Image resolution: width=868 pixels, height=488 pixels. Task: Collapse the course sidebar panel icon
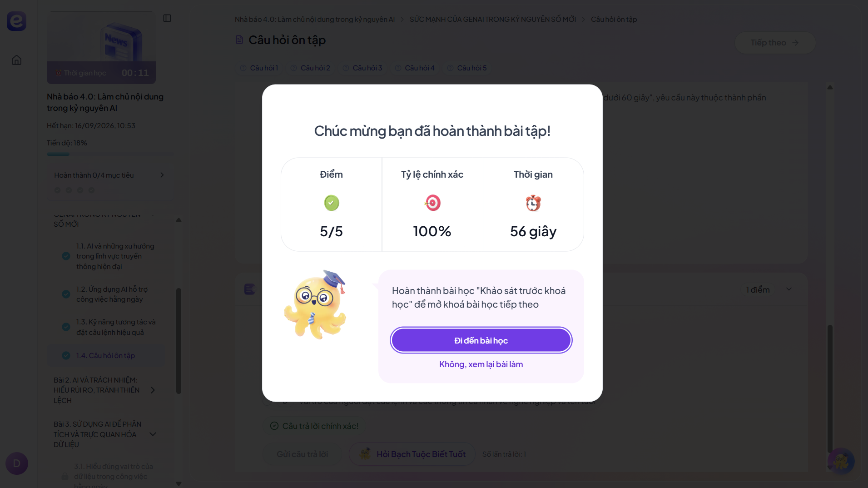tap(167, 18)
